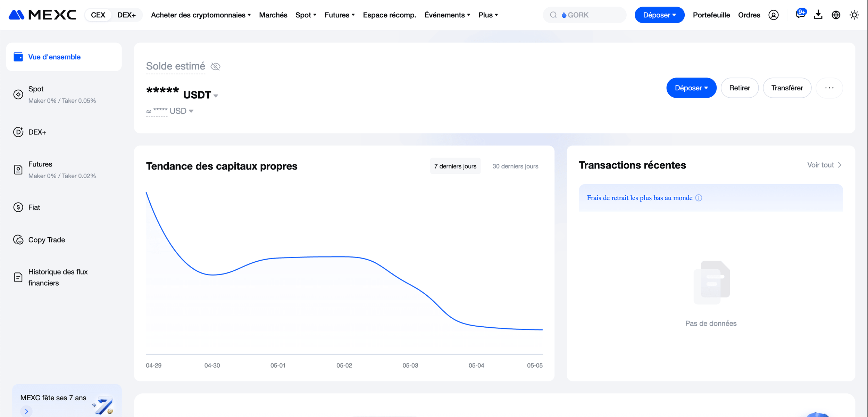The image size is (868, 417).
Task: Toggle the light/dark theme sun icon
Action: tap(854, 15)
